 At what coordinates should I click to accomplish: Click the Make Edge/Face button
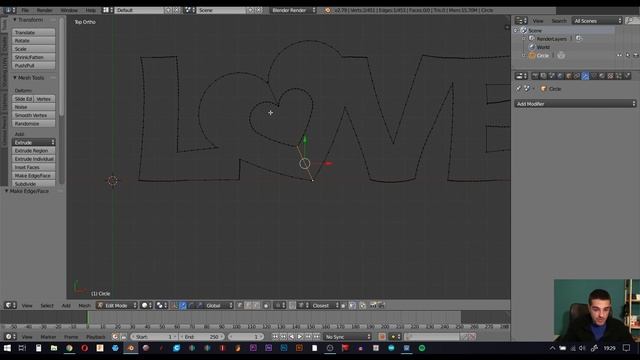pos(33,176)
